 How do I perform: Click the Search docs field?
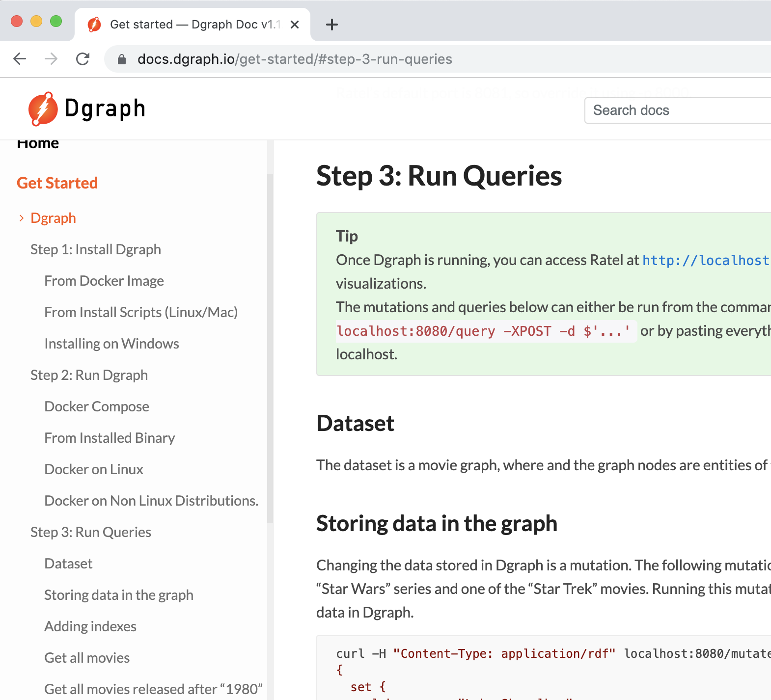678,110
